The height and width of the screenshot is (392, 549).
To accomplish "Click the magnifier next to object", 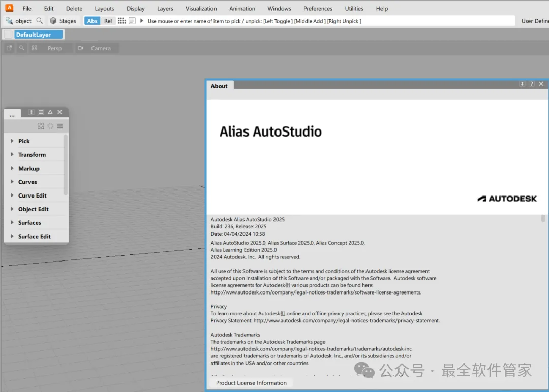I will 40,21.
